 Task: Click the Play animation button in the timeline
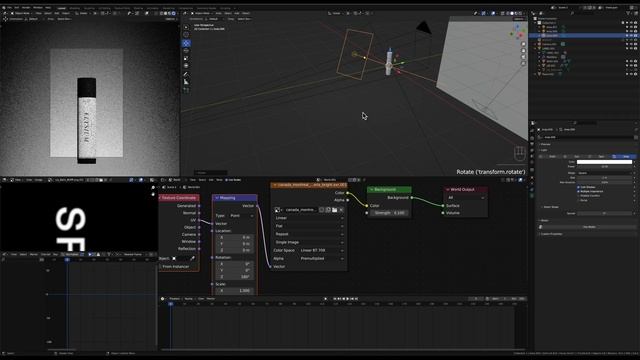[x=348, y=299]
